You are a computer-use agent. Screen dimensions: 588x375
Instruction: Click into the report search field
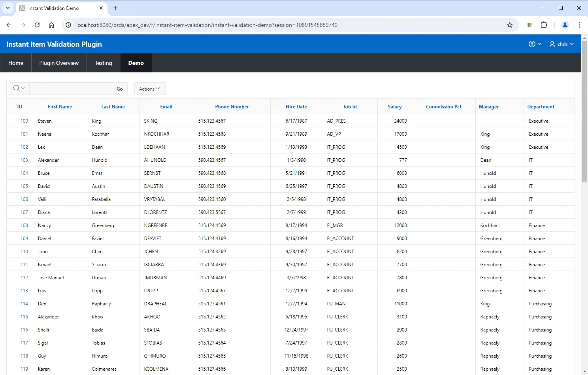71,89
